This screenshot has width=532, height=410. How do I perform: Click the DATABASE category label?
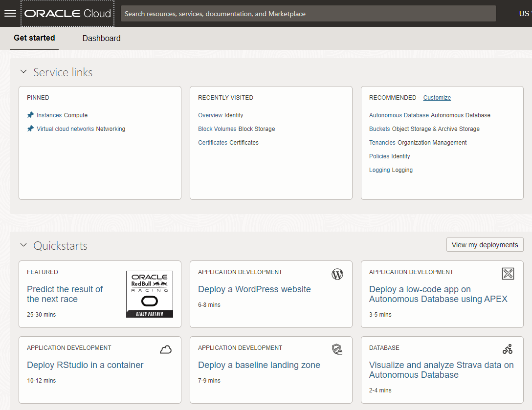click(384, 348)
